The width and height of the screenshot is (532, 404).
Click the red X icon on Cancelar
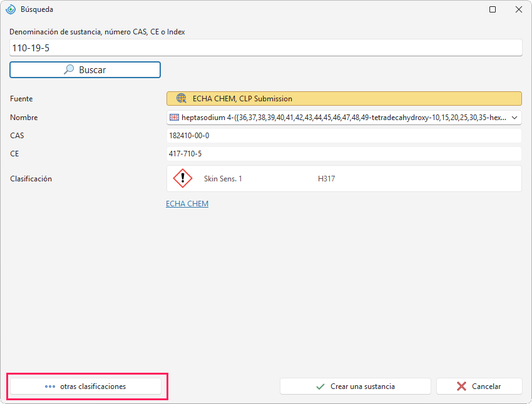click(x=461, y=386)
